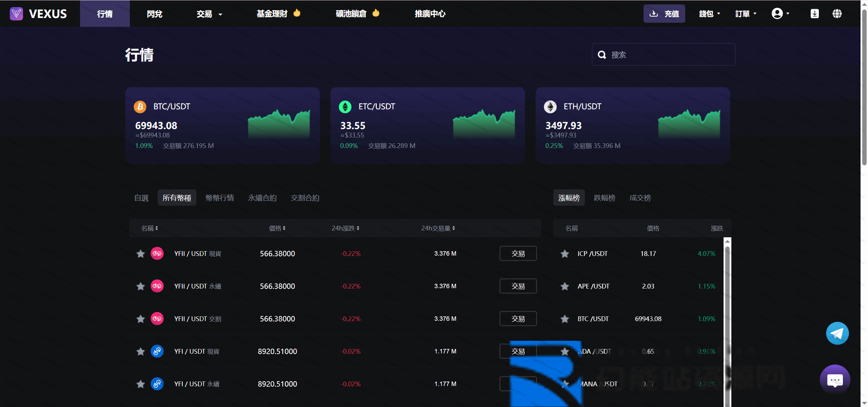Click the YFII icon in 永續 row
Screen dimensions: 868x407
click(x=157, y=286)
